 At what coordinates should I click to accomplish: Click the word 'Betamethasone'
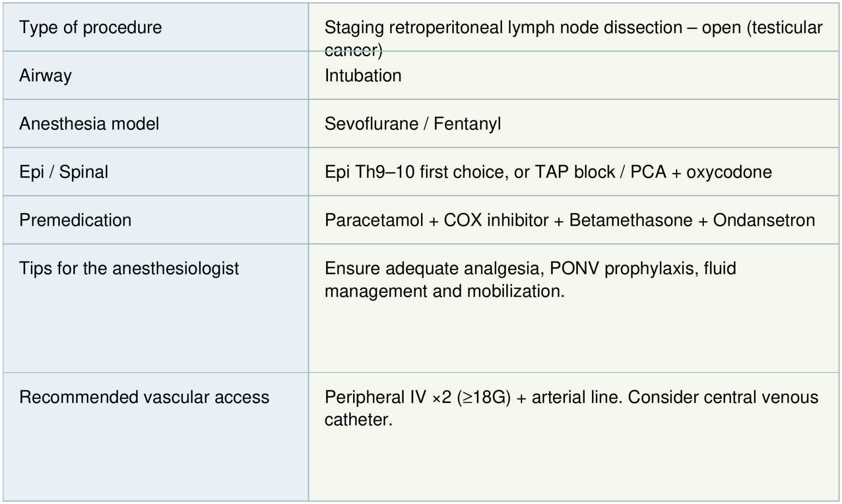tap(631, 220)
